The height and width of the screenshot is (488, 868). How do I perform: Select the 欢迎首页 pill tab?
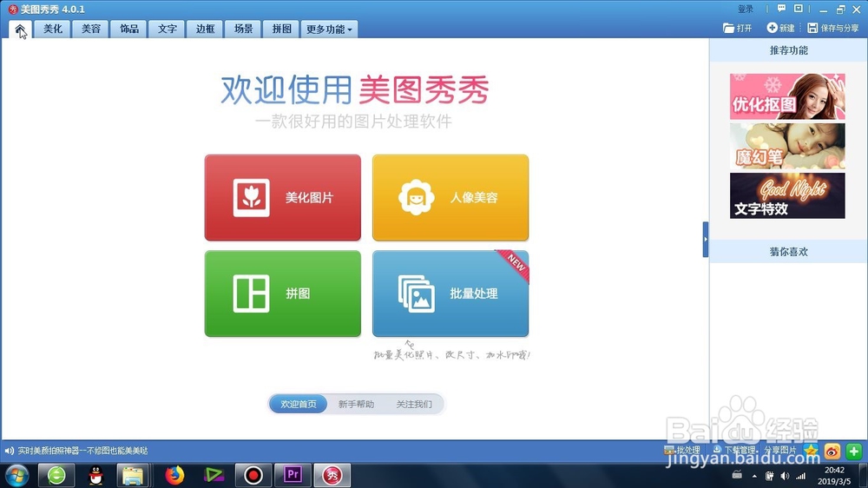[299, 405]
